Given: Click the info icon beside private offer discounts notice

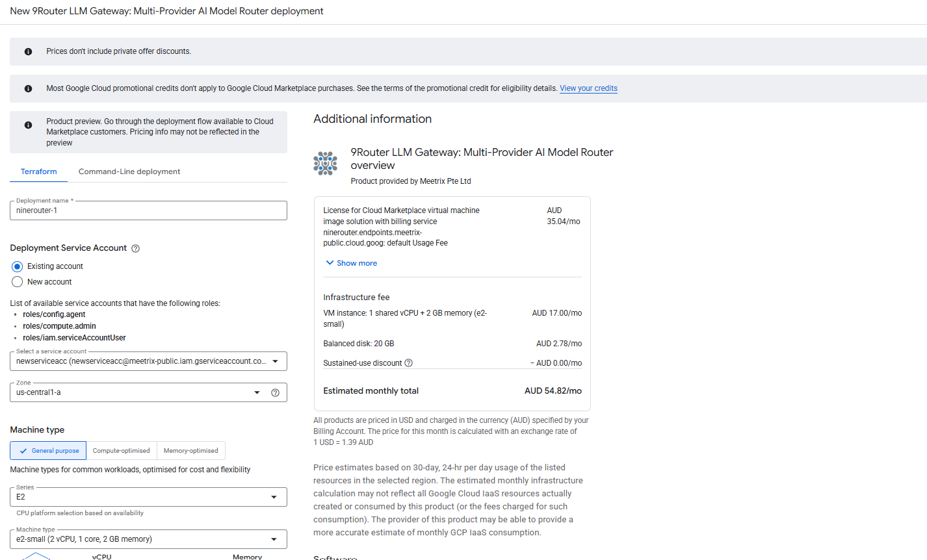Looking at the screenshot, I should click(28, 51).
